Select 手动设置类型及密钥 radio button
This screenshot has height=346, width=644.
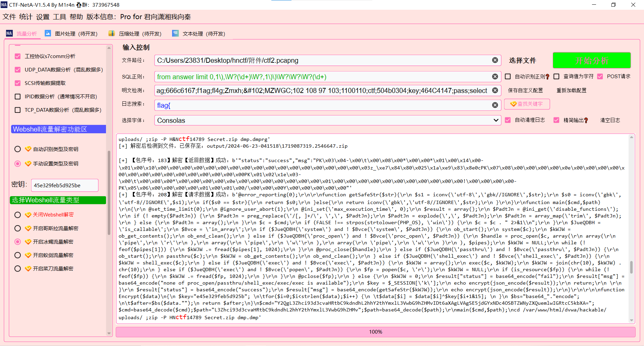pyautogui.click(x=18, y=163)
